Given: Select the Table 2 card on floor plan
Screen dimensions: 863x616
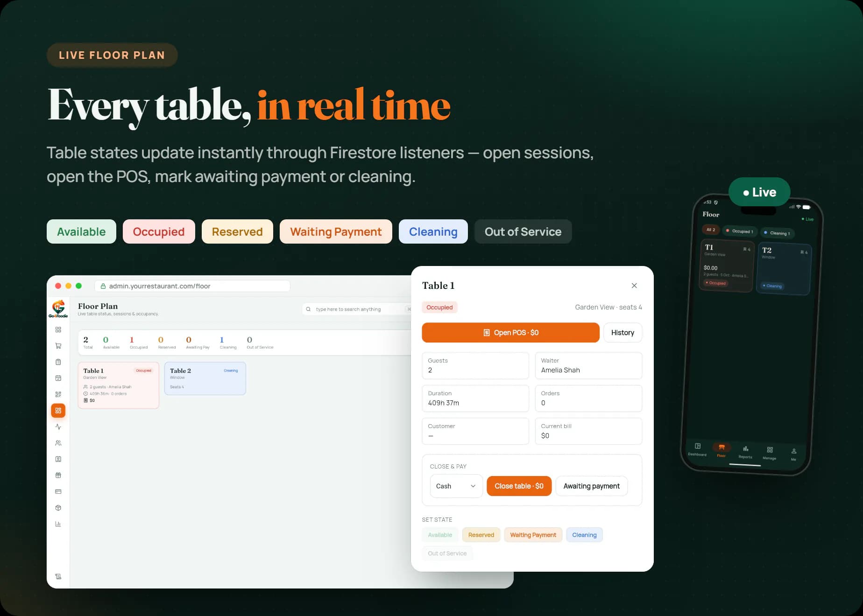Looking at the screenshot, I should (205, 378).
